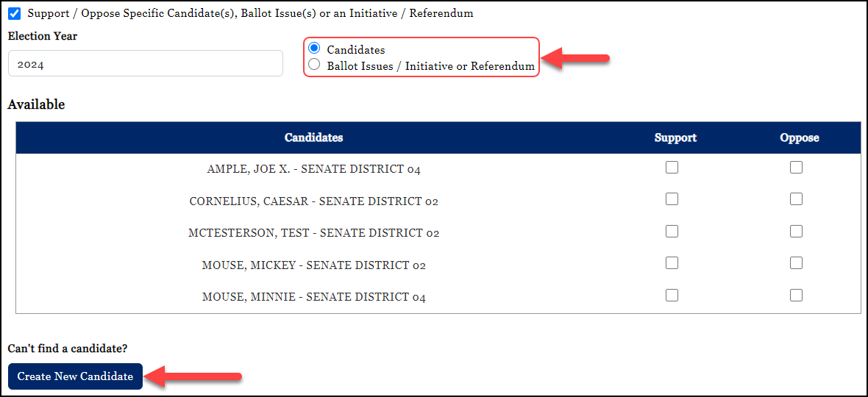Select the Candidates radio button
The width and height of the screenshot is (868, 397).
pyautogui.click(x=315, y=49)
